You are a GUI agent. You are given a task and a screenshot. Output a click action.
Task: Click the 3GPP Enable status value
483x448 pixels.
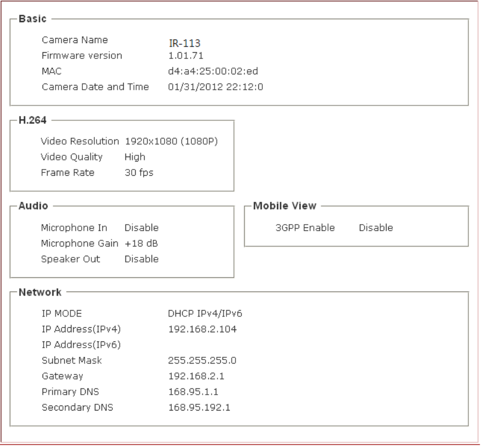(376, 228)
